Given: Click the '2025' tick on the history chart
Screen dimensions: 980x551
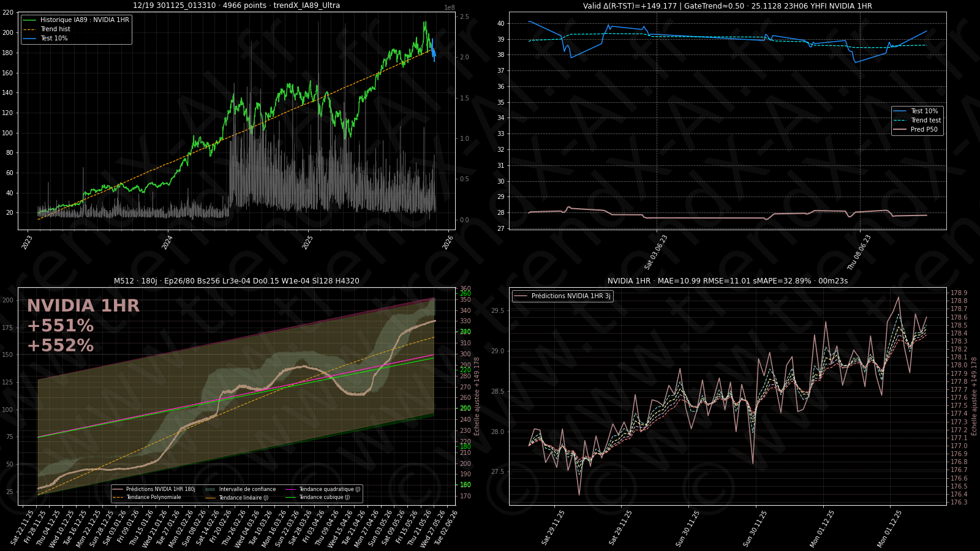Looking at the screenshot, I should 307,242.
